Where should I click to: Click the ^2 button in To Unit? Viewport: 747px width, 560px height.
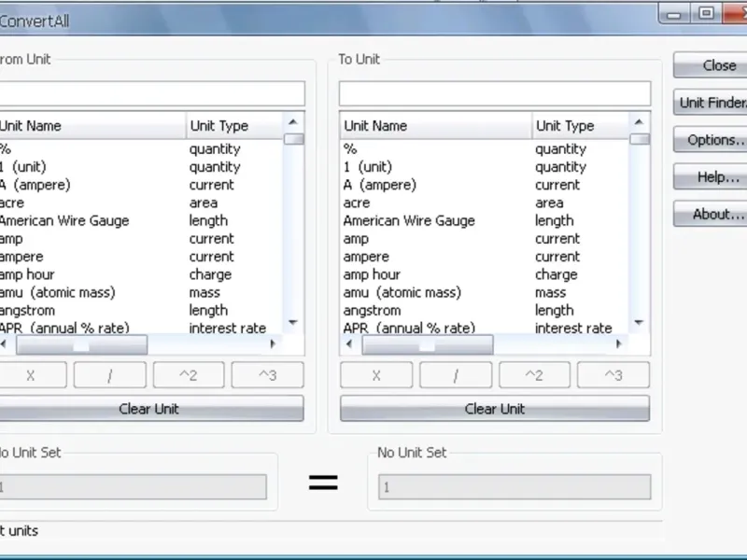click(x=534, y=375)
